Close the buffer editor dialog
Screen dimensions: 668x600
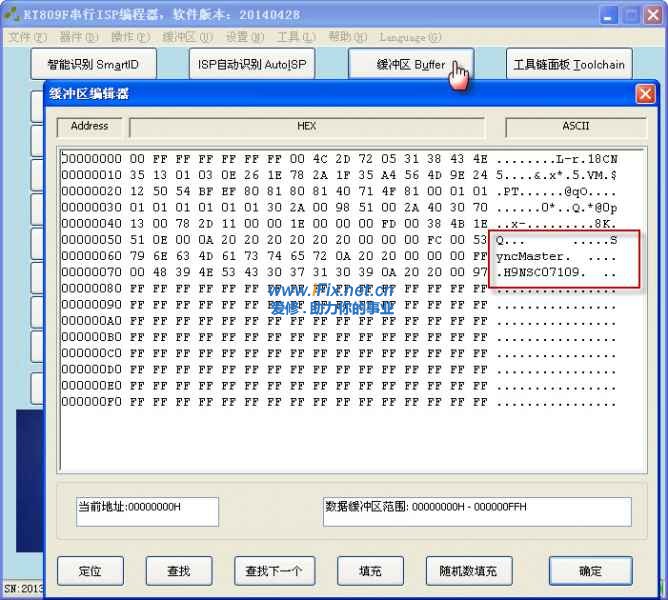tap(645, 94)
